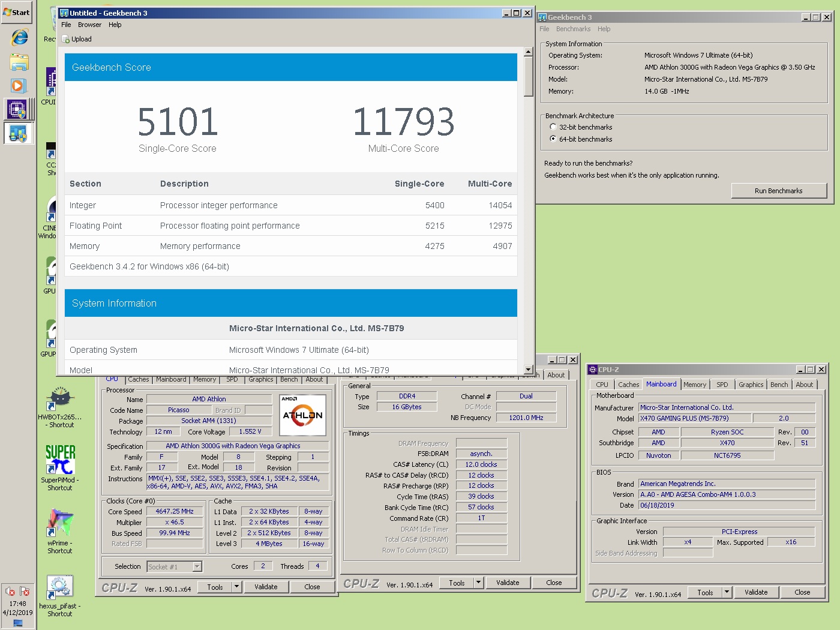Viewport: 840px width, 630px height.
Task: Click Validate in the middle CPU-Z window
Action: point(508,583)
